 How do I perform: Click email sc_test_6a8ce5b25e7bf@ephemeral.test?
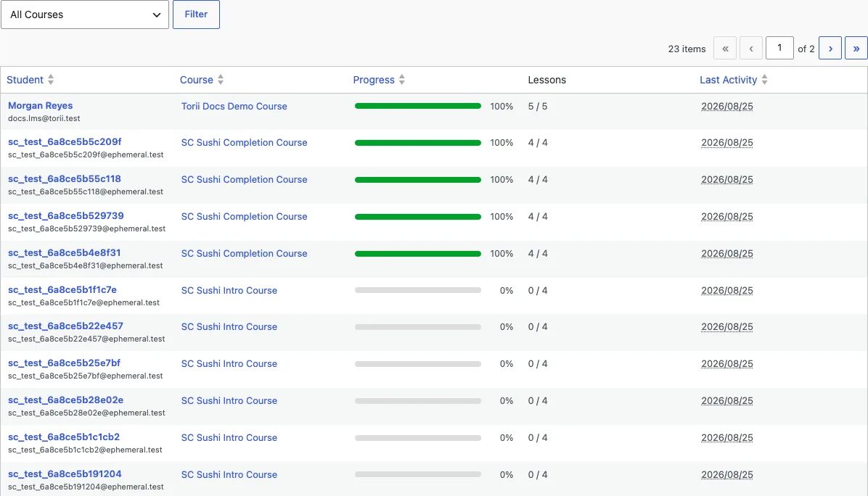click(85, 376)
